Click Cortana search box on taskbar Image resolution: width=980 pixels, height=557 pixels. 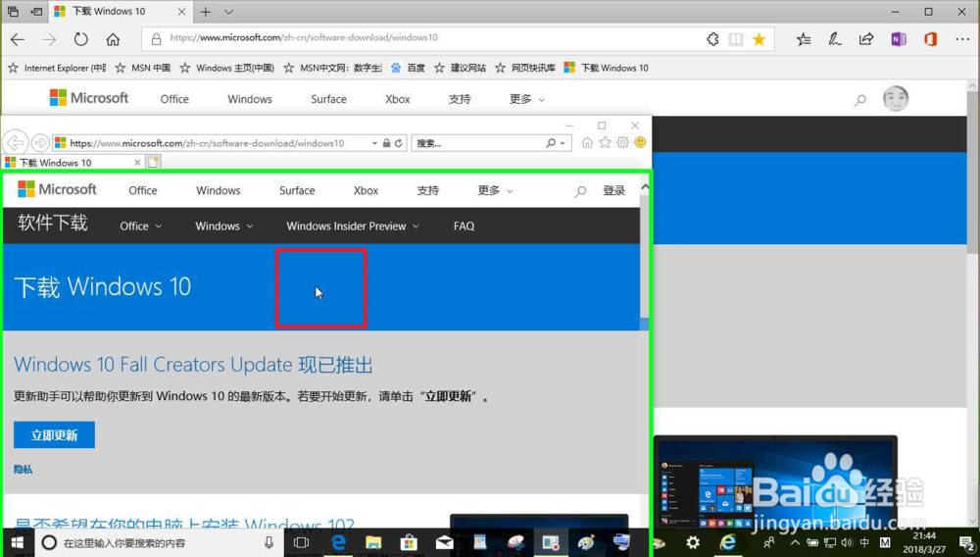pos(160,542)
